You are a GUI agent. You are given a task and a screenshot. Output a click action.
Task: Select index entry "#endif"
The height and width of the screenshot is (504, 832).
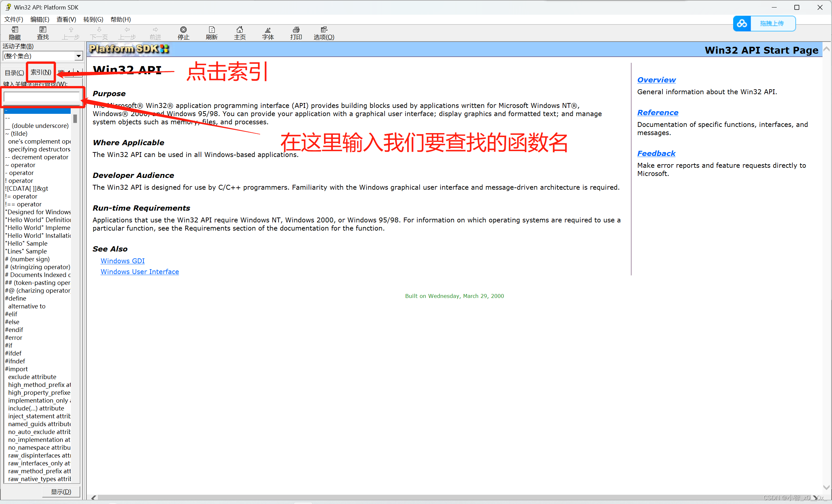point(14,330)
